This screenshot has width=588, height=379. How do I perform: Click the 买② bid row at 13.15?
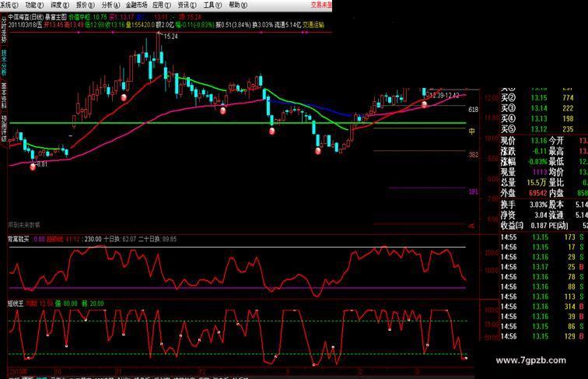[x=537, y=97]
